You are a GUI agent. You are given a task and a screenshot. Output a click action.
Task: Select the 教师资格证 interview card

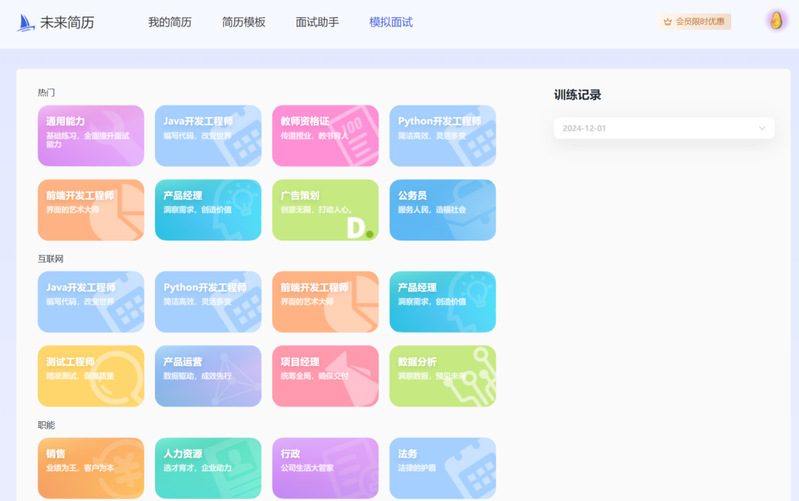tap(325, 136)
